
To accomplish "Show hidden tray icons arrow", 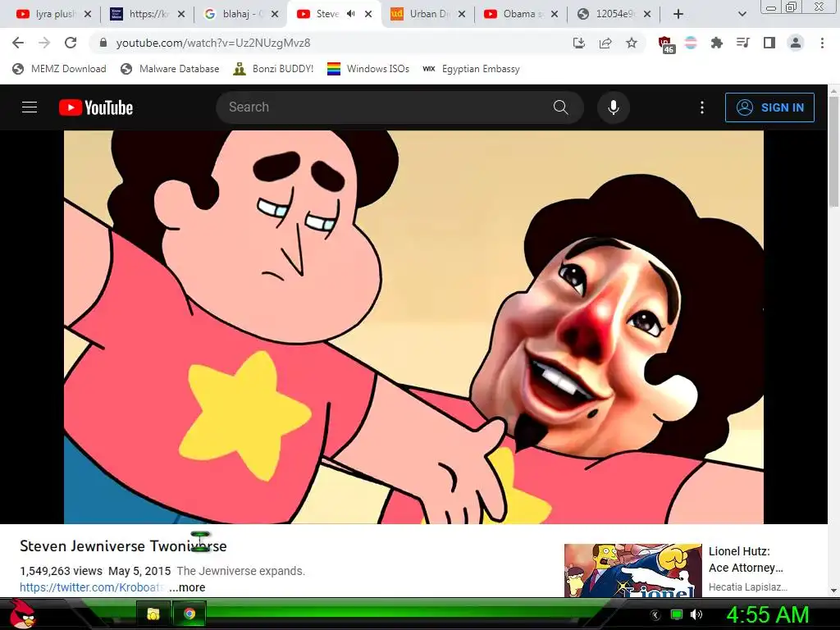I will [655, 614].
